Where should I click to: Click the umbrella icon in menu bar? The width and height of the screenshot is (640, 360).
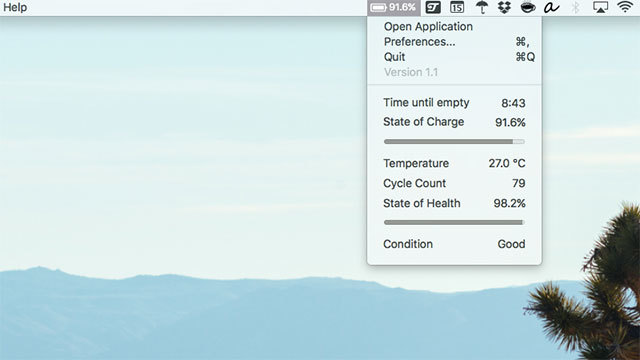pos(482,7)
